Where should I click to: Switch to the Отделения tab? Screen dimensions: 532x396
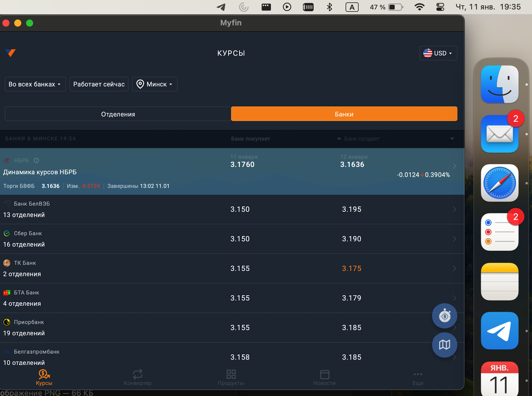tap(118, 114)
